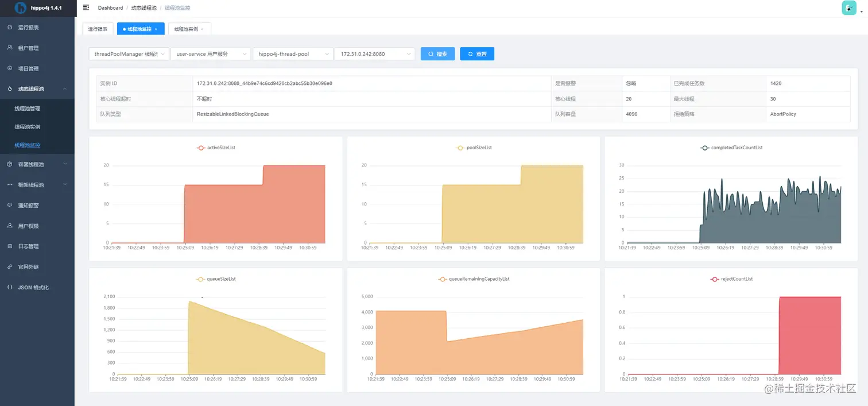Expand the 容器线程池 submenu arrow
The image size is (868, 406).
[65, 164]
